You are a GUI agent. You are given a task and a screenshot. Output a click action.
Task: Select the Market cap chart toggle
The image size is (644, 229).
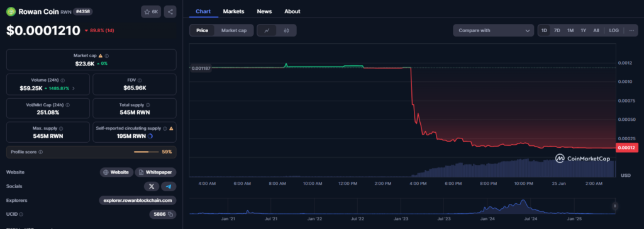(234, 30)
